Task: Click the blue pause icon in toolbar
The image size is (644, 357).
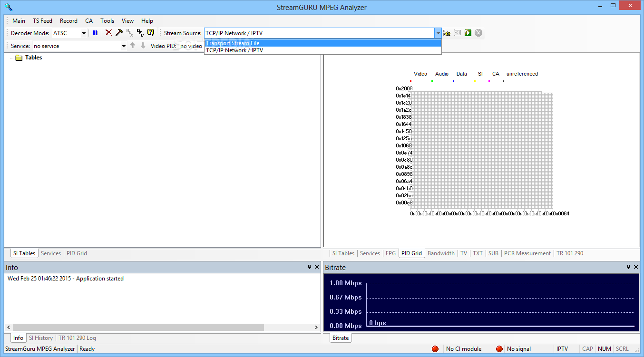Action: pyautogui.click(x=95, y=33)
